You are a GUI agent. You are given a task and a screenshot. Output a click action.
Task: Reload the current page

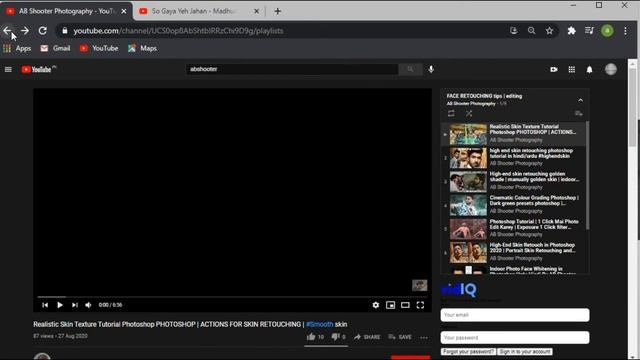pos(42,31)
